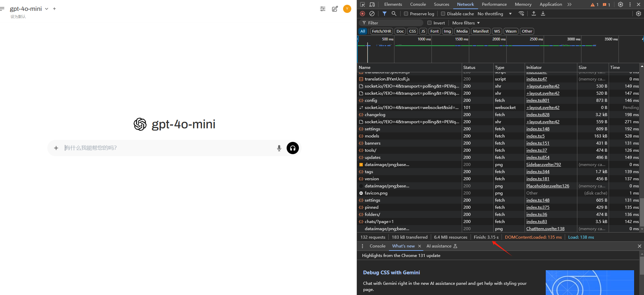Filter requests by Fetch/XHR

[382, 31]
